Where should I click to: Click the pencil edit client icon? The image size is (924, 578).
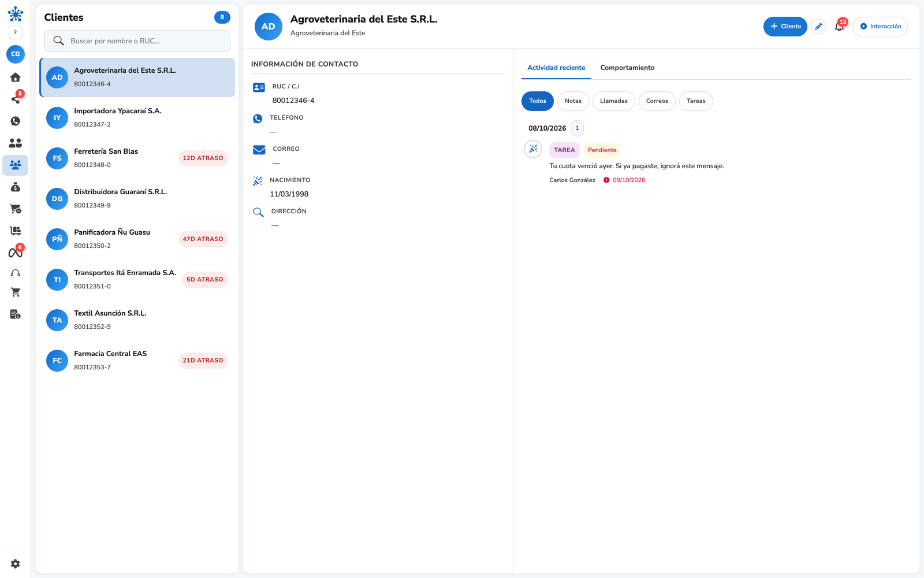click(x=818, y=27)
